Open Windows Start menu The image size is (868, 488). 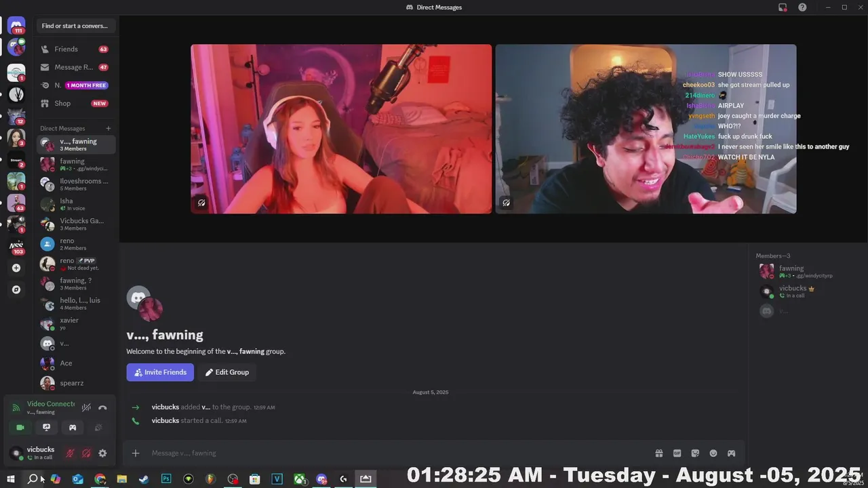[11, 479]
